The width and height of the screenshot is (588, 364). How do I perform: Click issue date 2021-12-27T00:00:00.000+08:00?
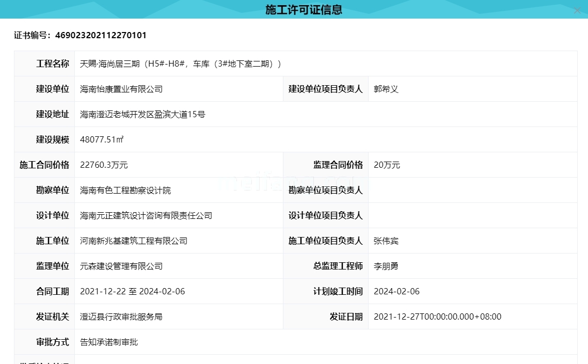pos(437,317)
